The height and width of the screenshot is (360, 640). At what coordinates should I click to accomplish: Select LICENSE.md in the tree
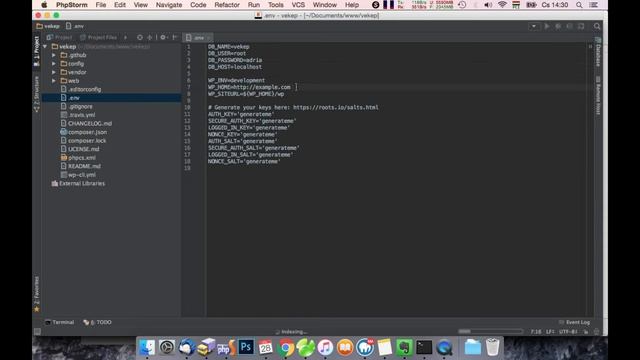tap(80, 149)
